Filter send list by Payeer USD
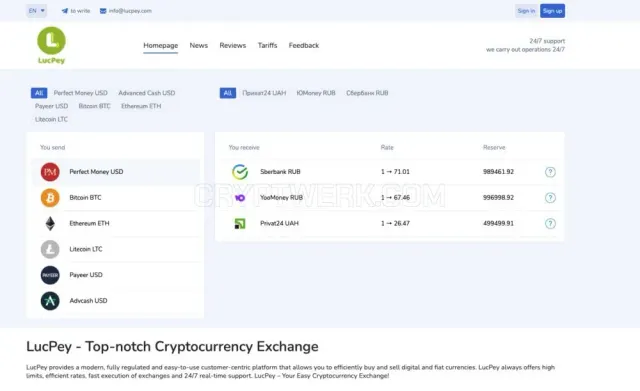This screenshot has width=640, height=391. 51,106
